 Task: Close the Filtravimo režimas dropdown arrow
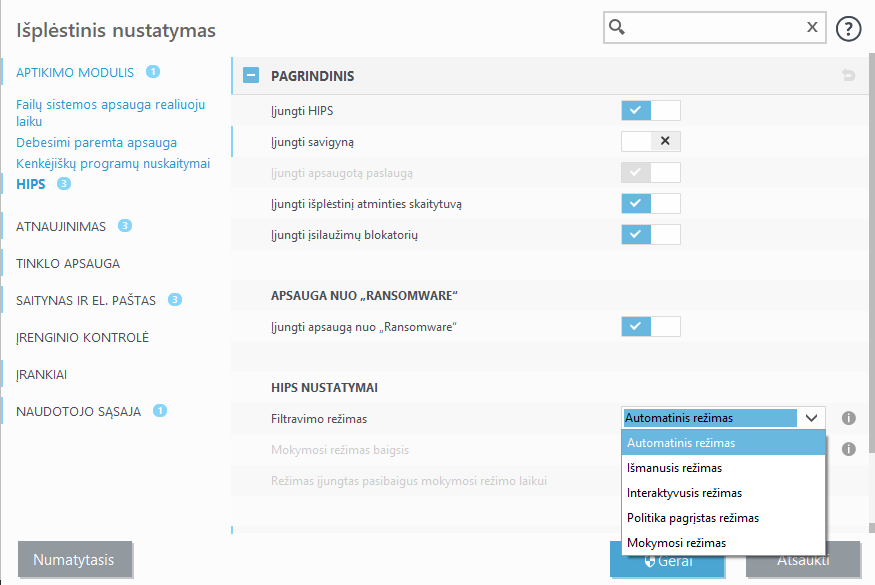(x=811, y=418)
